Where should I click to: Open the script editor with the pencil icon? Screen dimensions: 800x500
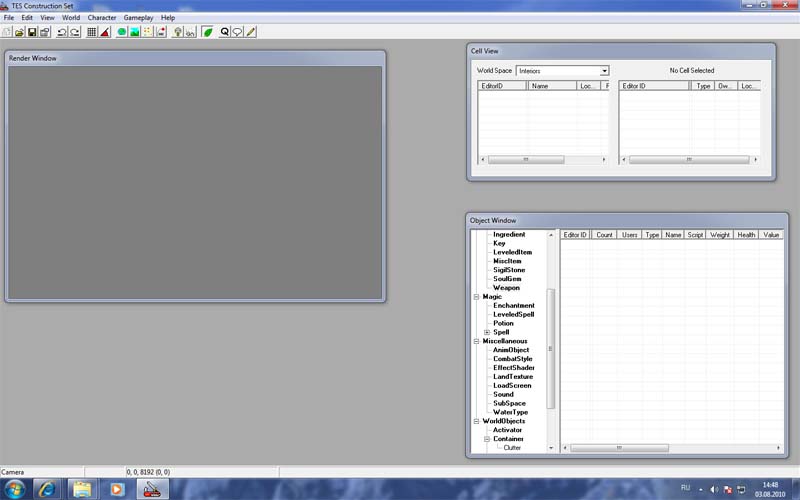[x=251, y=32]
